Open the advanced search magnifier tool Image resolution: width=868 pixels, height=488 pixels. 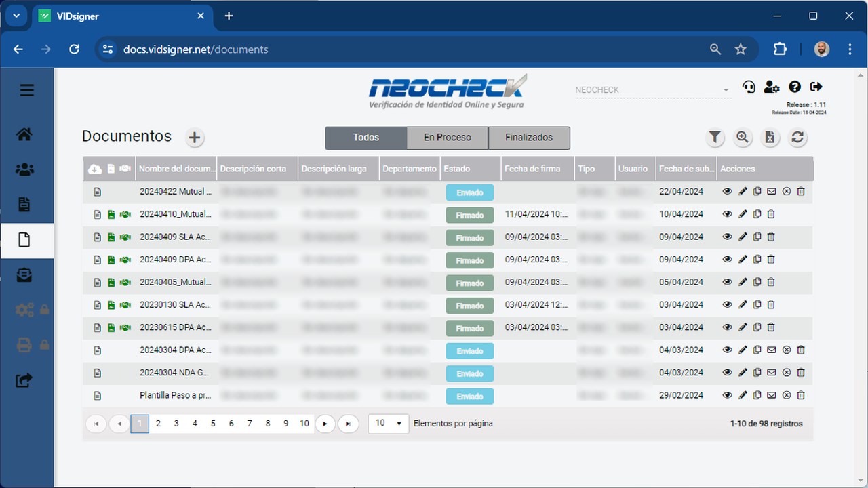click(x=743, y=138)
